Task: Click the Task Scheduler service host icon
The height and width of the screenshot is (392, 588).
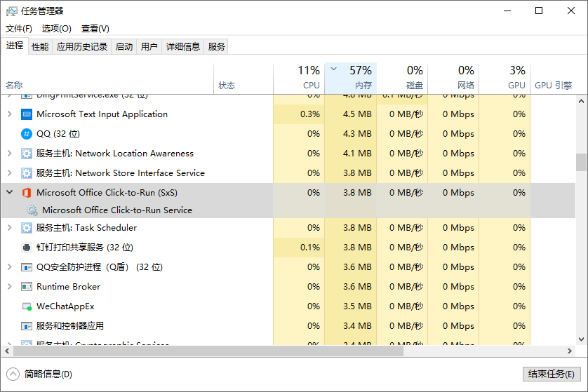Action: [x=27, y=228]
